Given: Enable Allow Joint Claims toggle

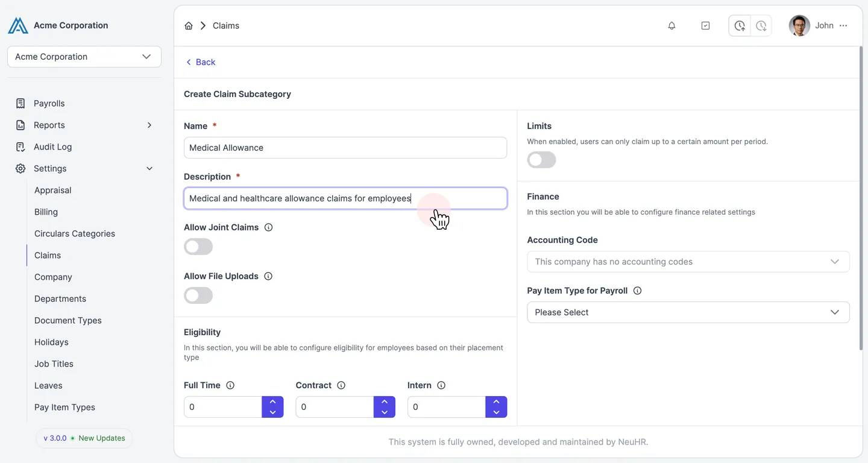Looking at the screenshot, I should pos(198,247).
